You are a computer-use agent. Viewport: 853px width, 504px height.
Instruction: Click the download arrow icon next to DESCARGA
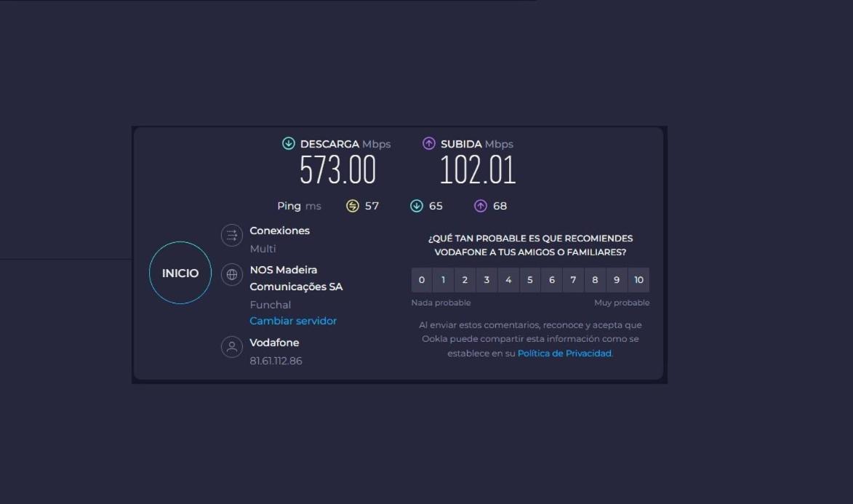coord(289,144)
